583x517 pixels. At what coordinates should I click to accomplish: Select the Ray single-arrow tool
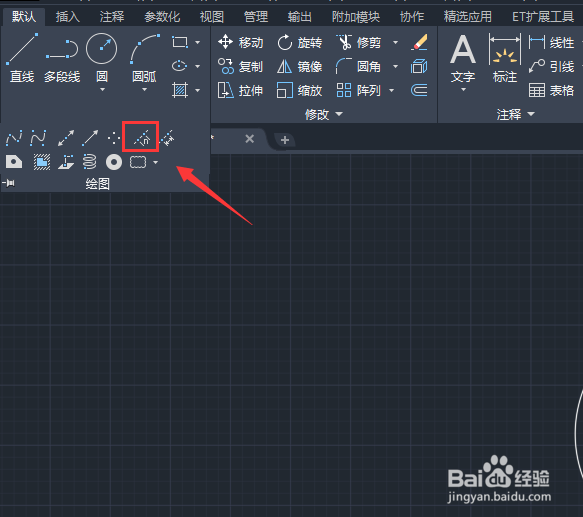tap(90, 138)
